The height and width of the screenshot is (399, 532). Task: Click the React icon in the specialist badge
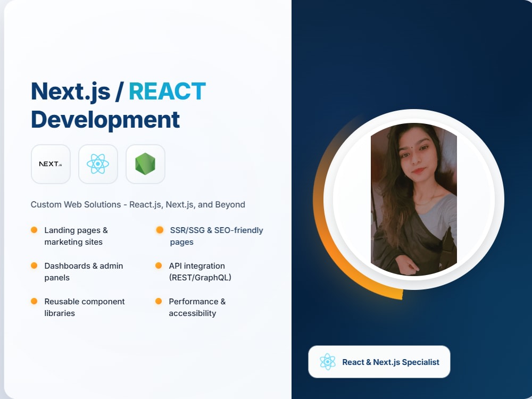(x=327, y=362)
